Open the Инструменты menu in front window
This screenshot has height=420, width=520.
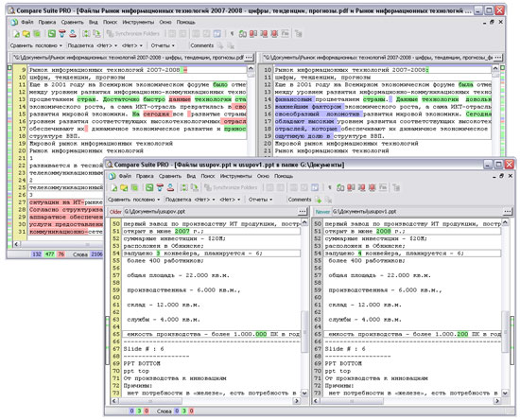[x=235, y=176]
